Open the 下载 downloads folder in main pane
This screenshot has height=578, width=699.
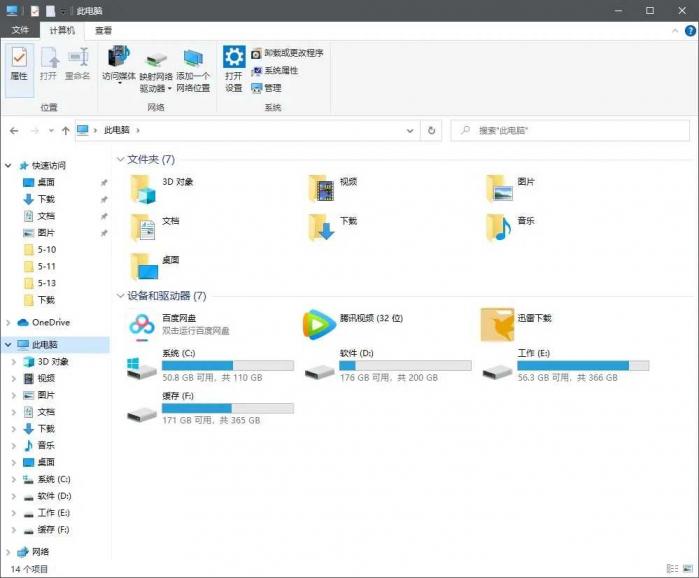tap(321, 228)
